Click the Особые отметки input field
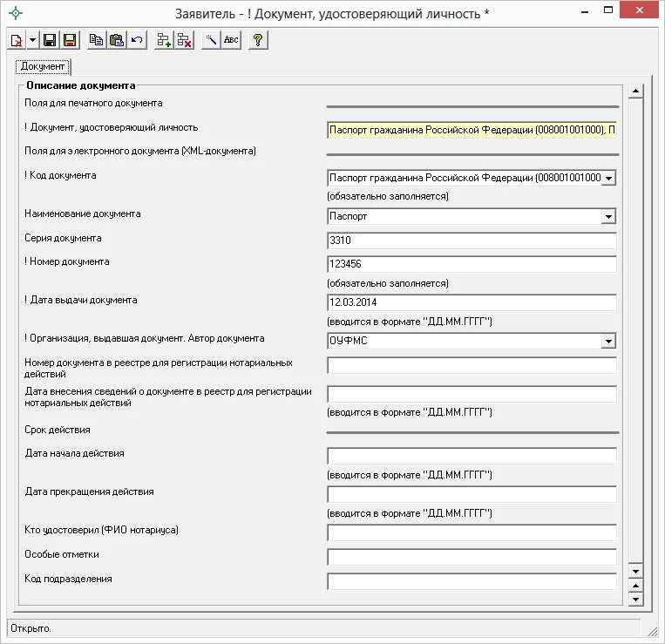This screenshot has width=665, height=644. 472,557
